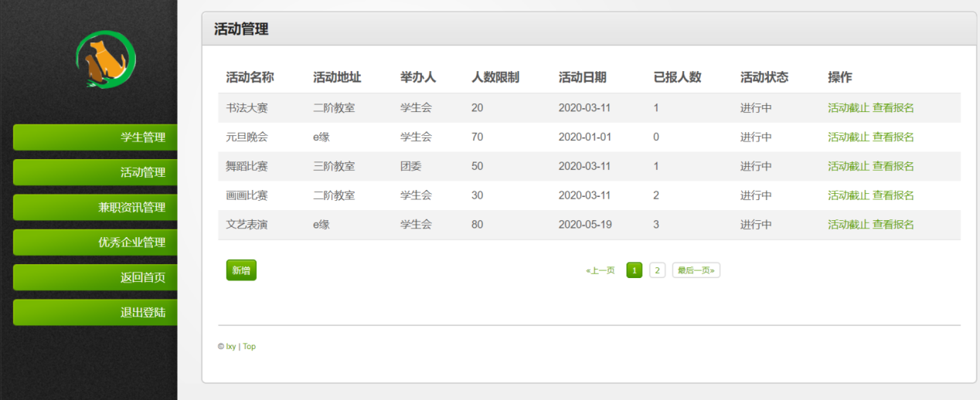Click the 文艺表演 activity name
980x400 pixels.
pos(247,225)
